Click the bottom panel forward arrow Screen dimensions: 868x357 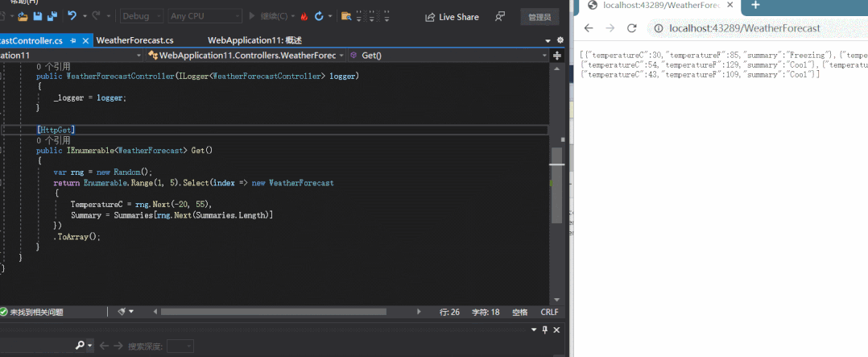click(118, 346)
